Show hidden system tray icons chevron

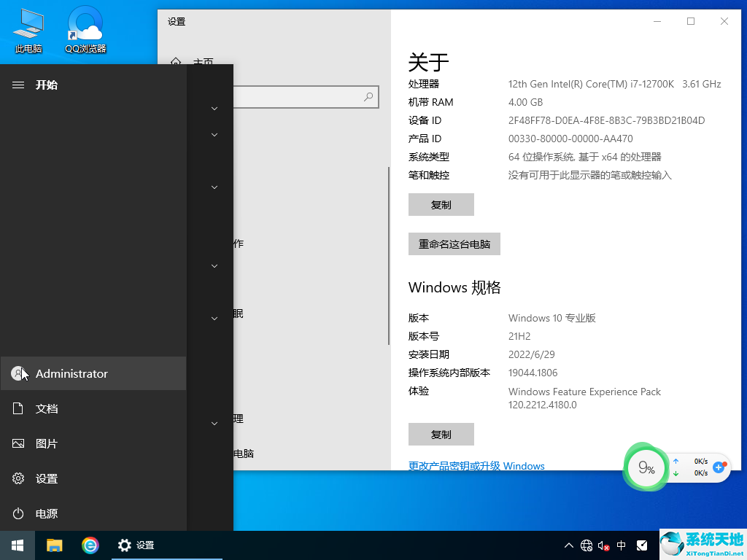[569, 545]
